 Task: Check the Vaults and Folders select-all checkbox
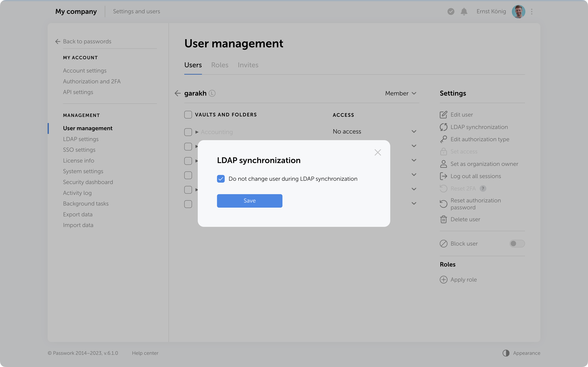pyautogui.click(x=188, y=114)
